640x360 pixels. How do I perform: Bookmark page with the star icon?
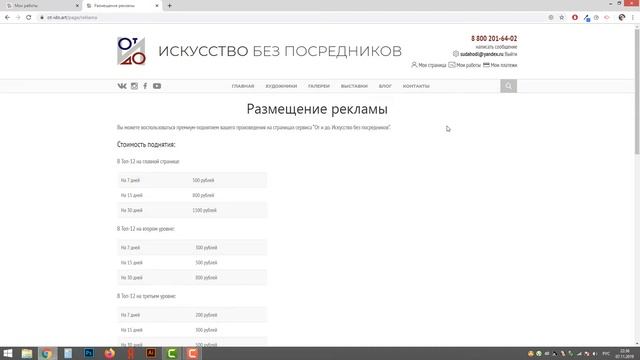(x=562, y=18)
